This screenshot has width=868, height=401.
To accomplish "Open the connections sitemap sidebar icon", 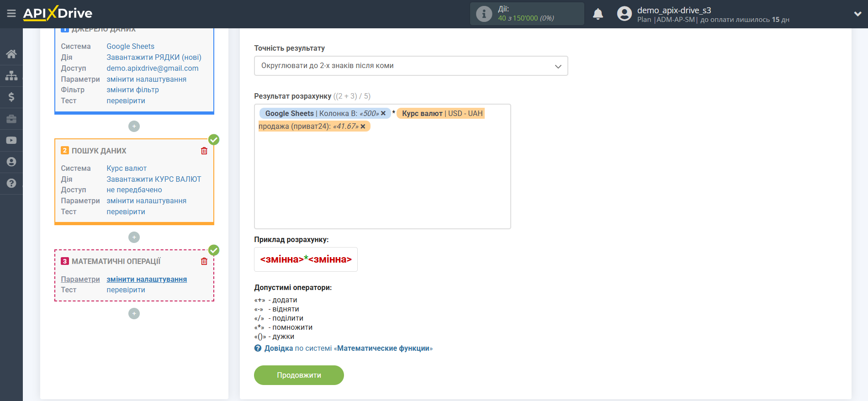I will (11, 75).
